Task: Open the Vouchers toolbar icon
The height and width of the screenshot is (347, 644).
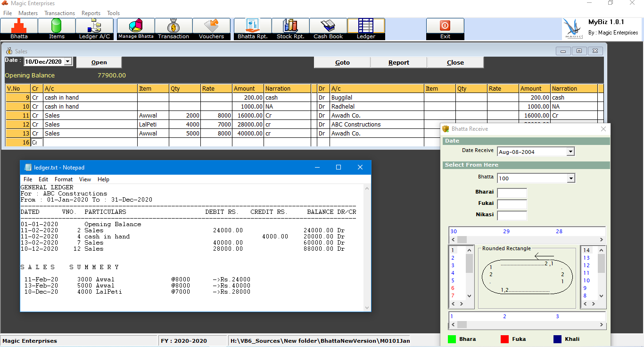Action: coord(211,29)
